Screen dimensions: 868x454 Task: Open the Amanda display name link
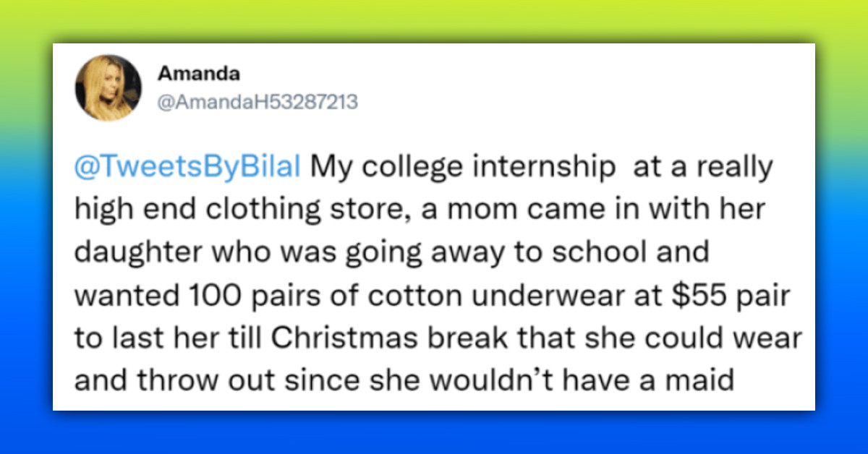point(199,74)
